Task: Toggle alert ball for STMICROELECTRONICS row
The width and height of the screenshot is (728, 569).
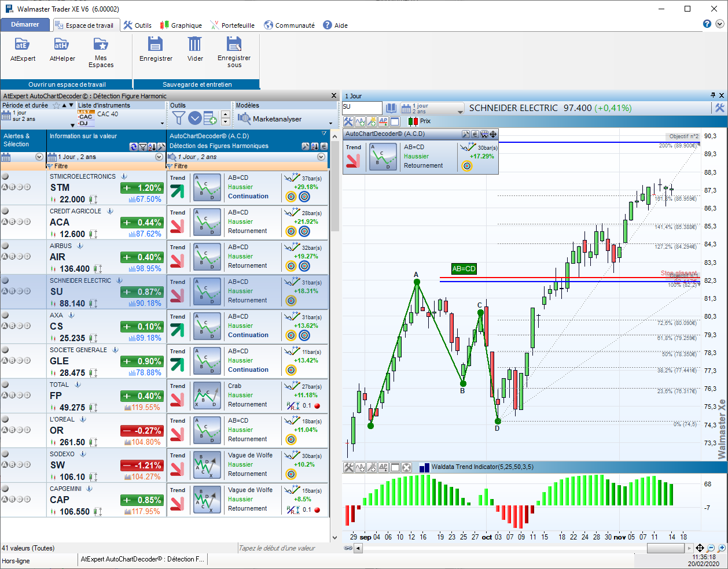Action: point(5,176)
